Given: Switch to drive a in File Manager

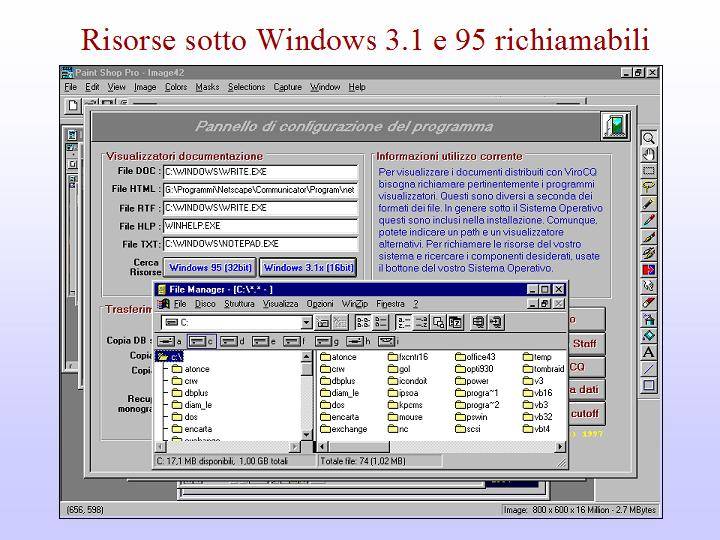Looking at the screenshot, I should (169, 341).
